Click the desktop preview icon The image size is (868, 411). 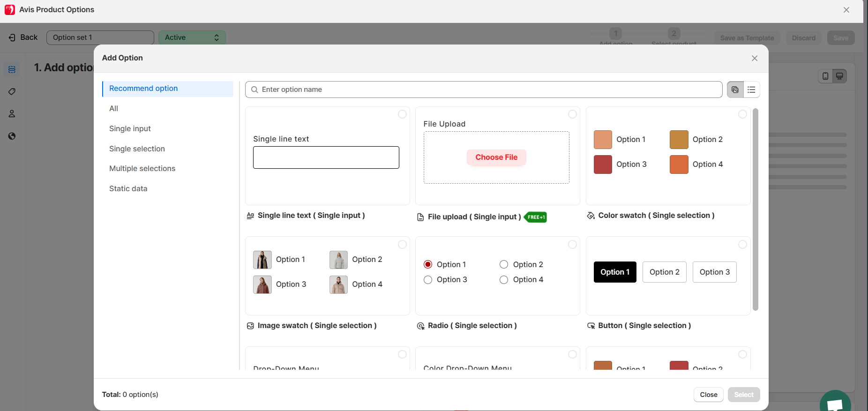point(839,76)
